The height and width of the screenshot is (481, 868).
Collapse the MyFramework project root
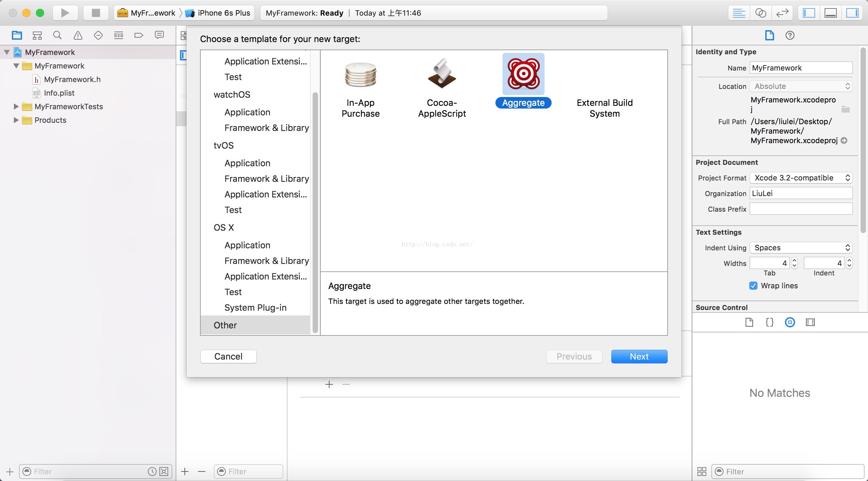coord(7,52)
